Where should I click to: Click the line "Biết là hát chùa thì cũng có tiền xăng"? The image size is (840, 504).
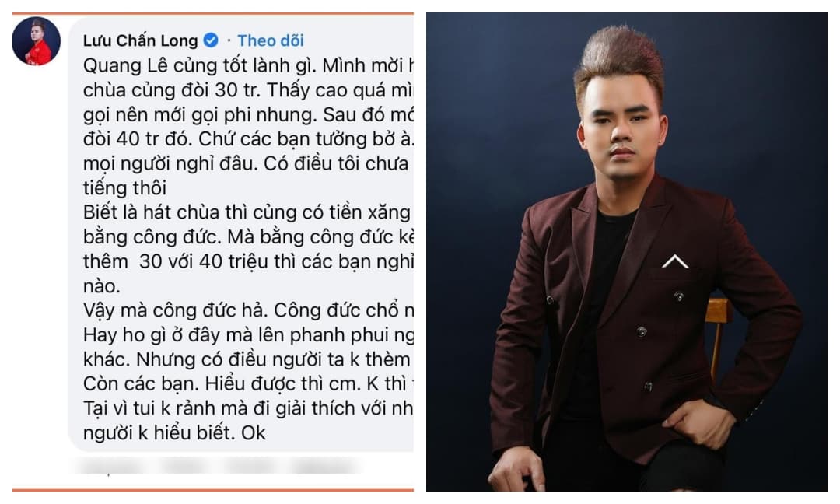247,212
